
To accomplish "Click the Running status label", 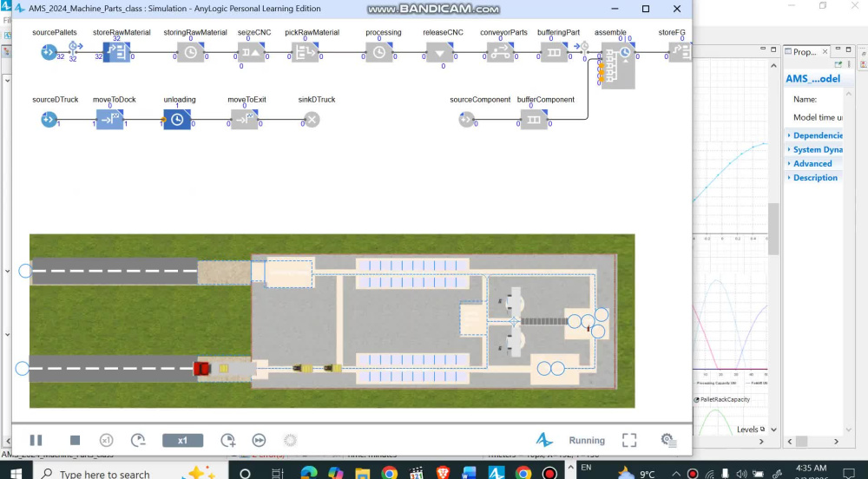I will (587, 440).
